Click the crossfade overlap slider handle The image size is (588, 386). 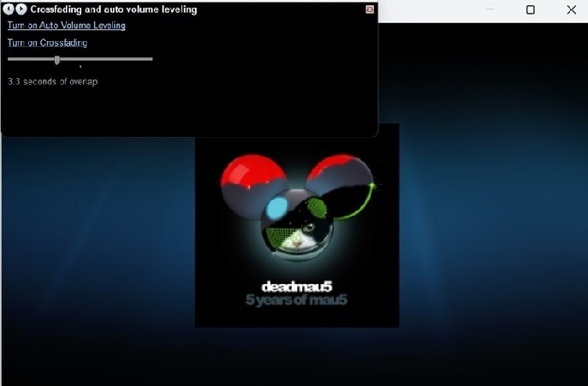point(57,60)
